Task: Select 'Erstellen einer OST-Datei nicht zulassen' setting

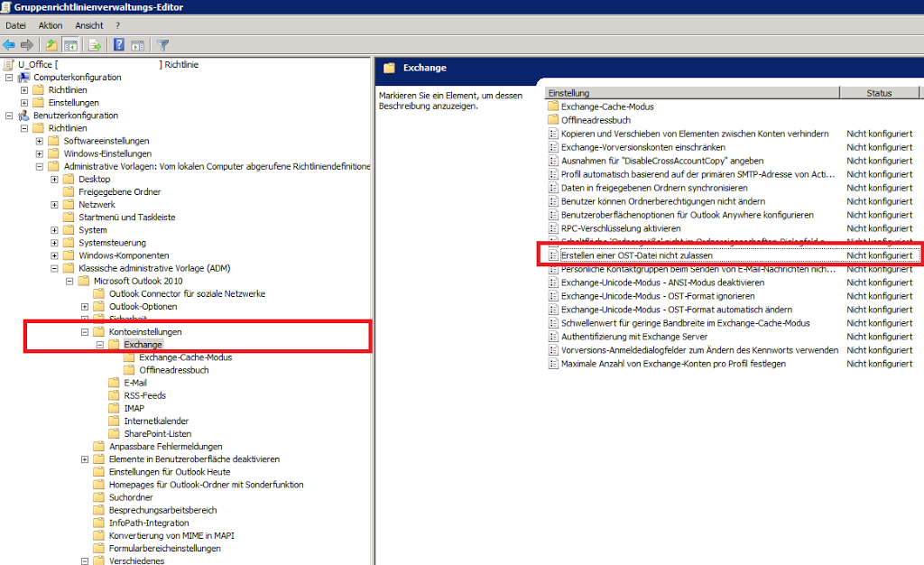Action: [636, 255]
